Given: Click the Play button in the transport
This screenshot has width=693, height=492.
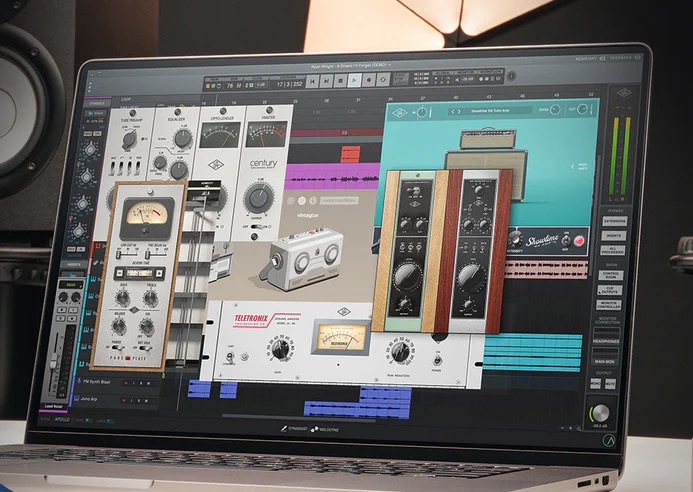Looking at the screenshot, I should coord(354,78).
